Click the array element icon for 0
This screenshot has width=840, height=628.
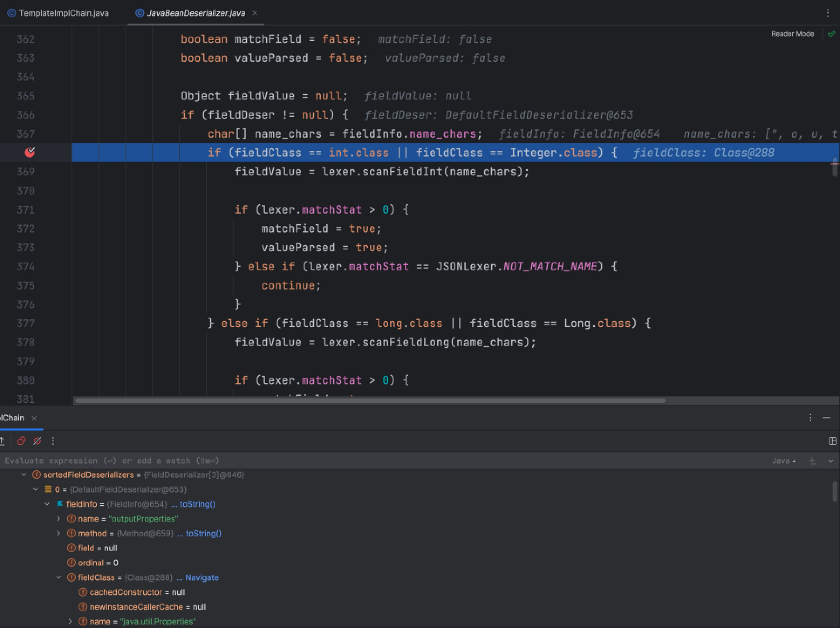click(48, 489)
